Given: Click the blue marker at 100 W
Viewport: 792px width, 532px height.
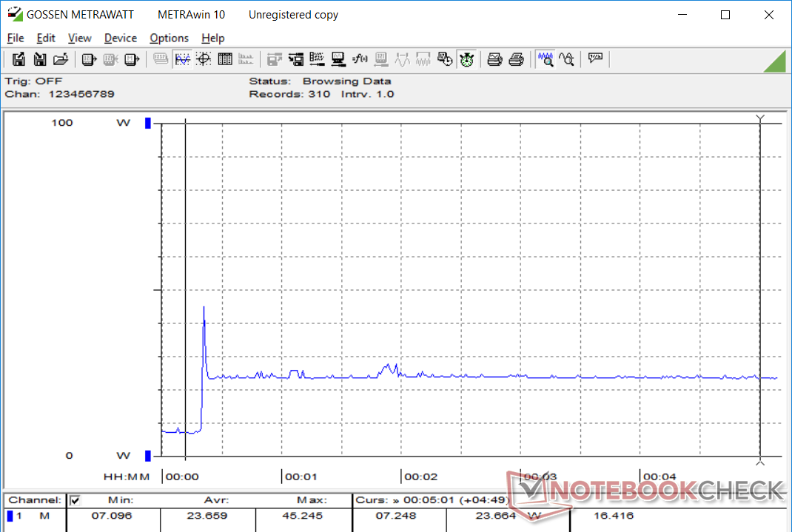Looking at the screenshot, I should click(148, 123).
